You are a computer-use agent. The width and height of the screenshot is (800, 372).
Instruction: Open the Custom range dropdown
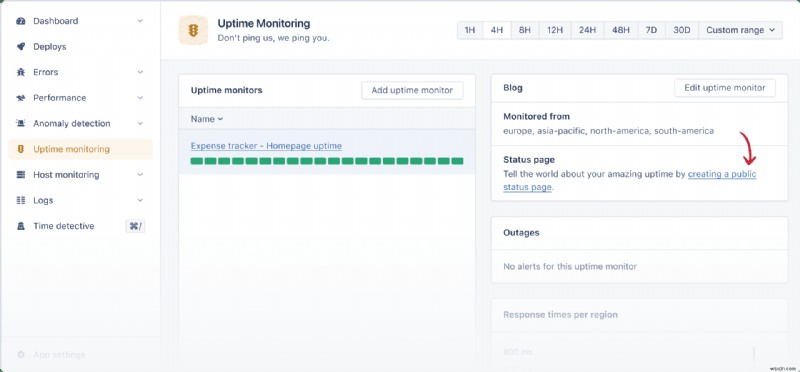[740, 30]
